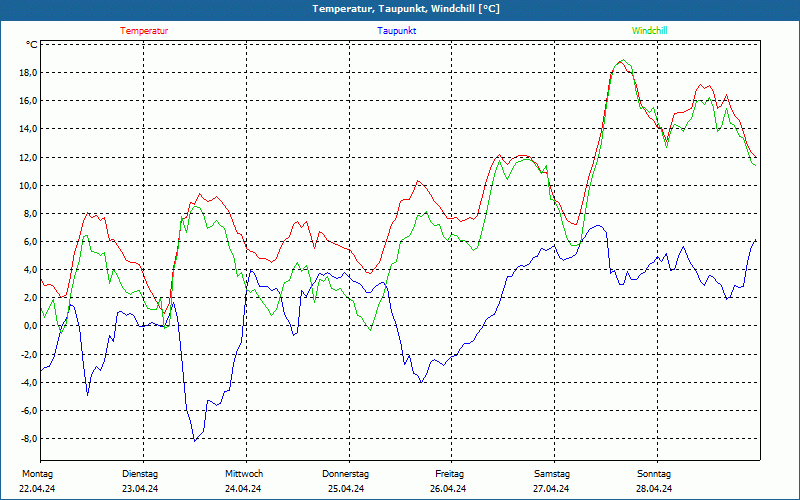This screenshot has height=500, width=800.
Task: Click the 18,0 y-axis value
Action: pyautogui.click(x=28, y=72)
